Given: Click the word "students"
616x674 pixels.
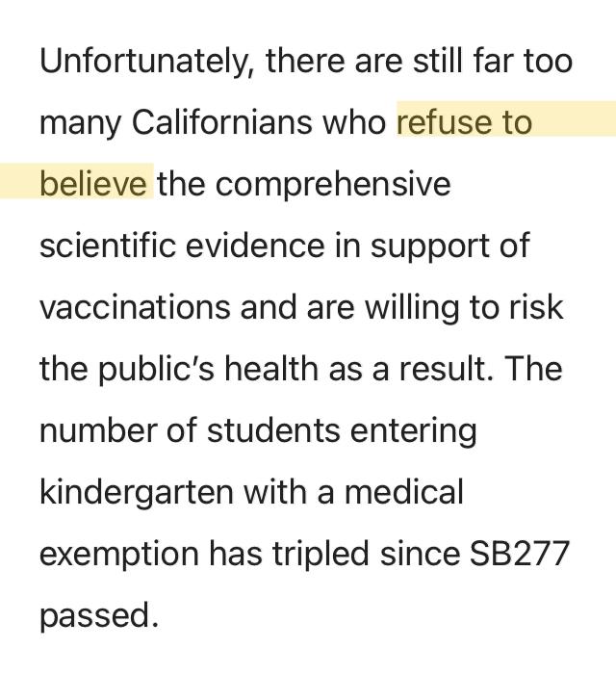Looking at the screenshot, I should [x=273, y=430].
